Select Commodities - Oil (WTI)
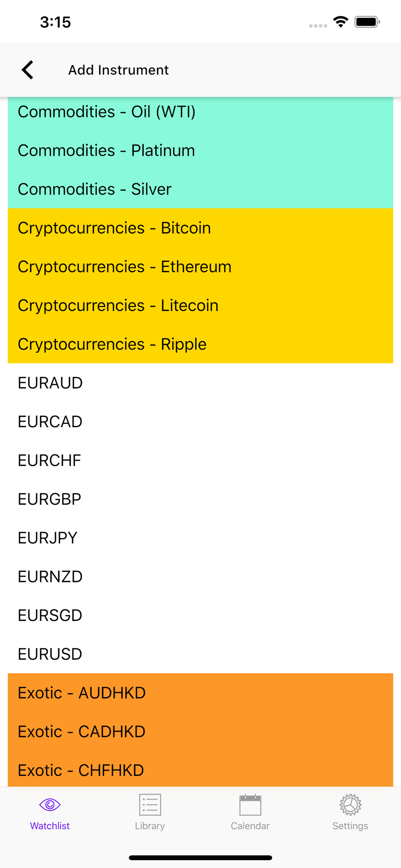 click(200, 112)
